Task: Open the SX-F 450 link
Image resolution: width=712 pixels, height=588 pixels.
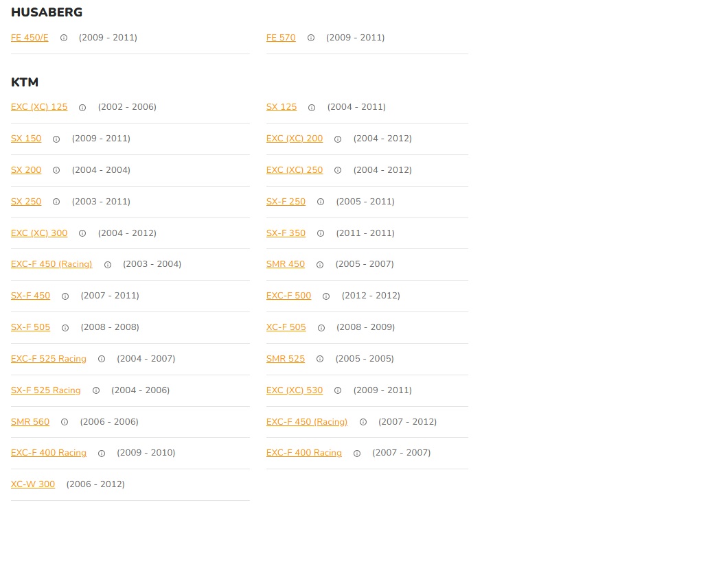Action: click(x=30, y=296)
